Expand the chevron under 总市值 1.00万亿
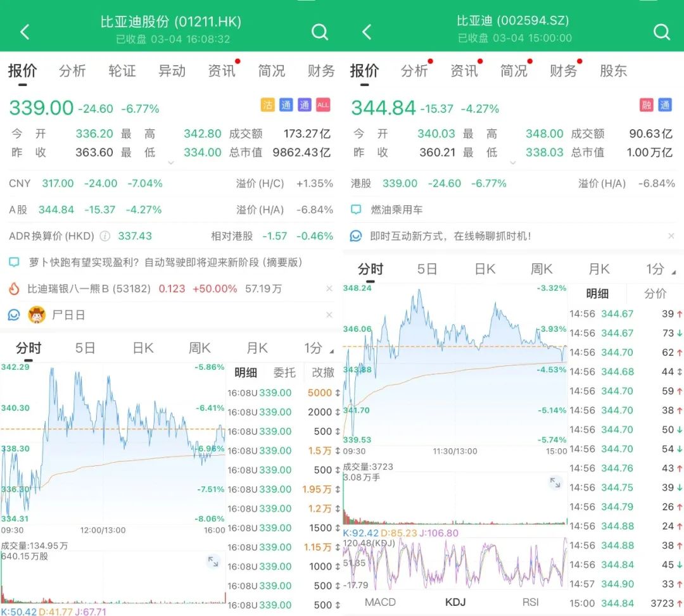This screenshot has width=684, height=616. pyautogui.click(x=512, y=163)
